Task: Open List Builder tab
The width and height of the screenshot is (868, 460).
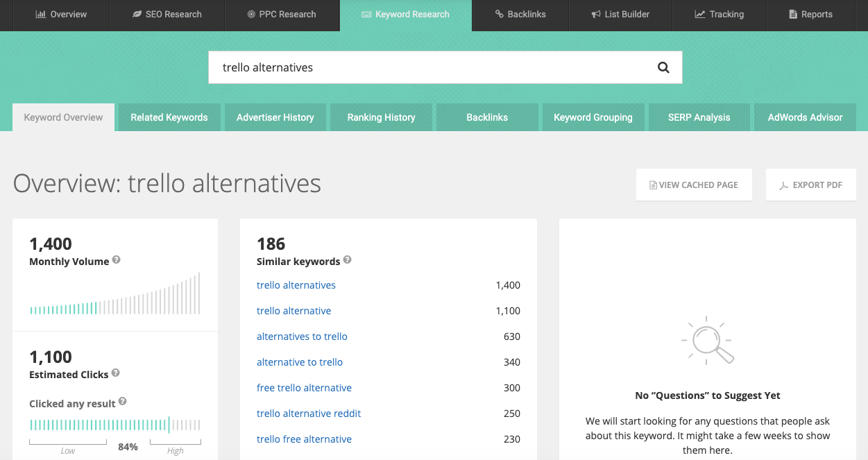Action: (x=620, y=15)
